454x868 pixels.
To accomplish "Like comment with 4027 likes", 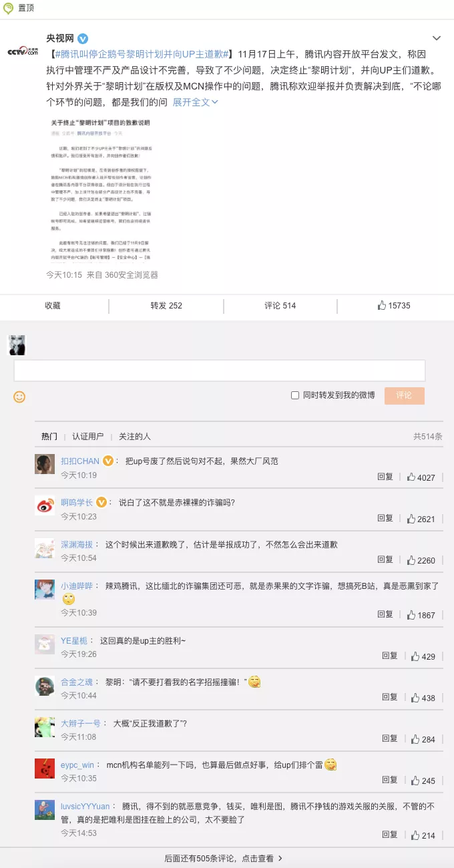I will 421,477.
